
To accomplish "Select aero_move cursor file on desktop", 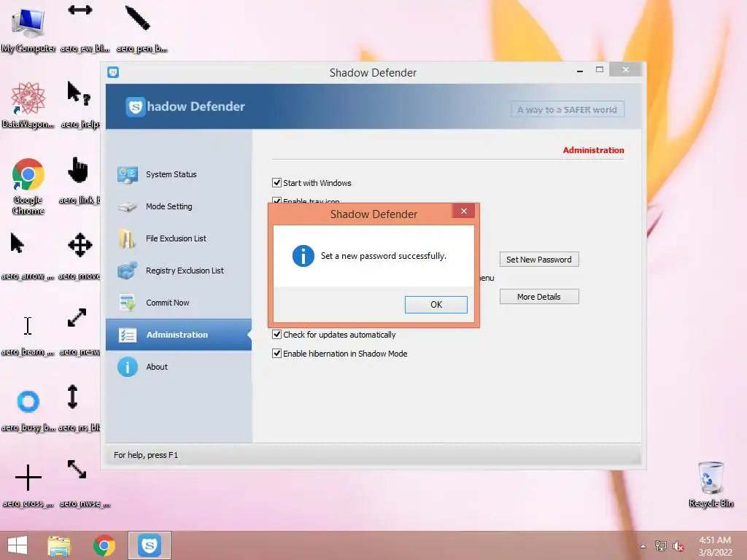I will (x=79, y=256).
